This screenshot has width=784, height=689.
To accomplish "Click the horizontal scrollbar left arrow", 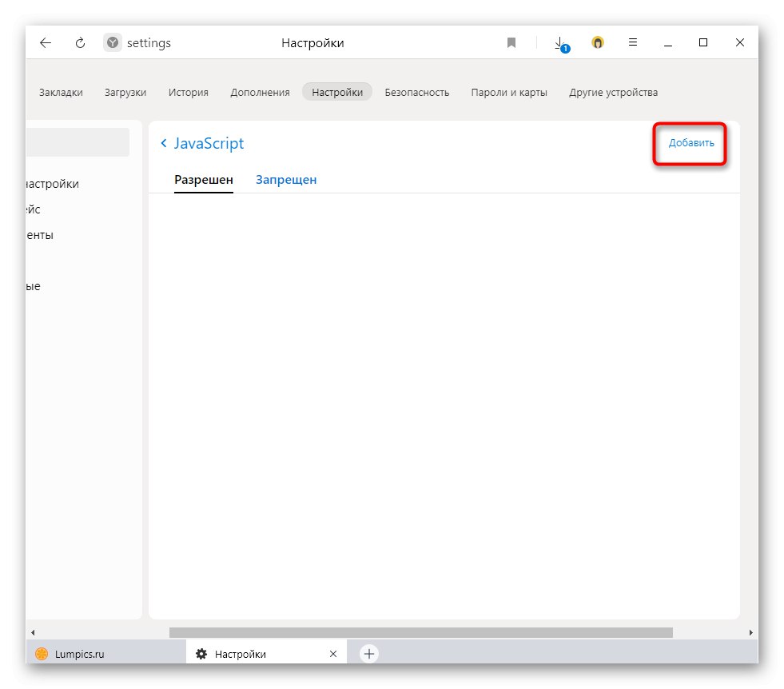I will [33, 632].
